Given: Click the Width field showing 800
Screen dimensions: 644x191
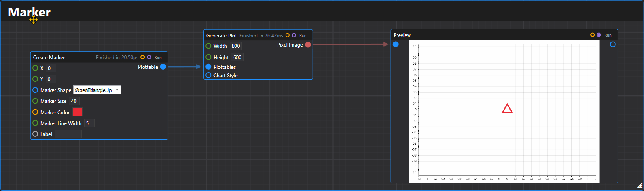Looking at the screenshot, I should coord(236,46).
